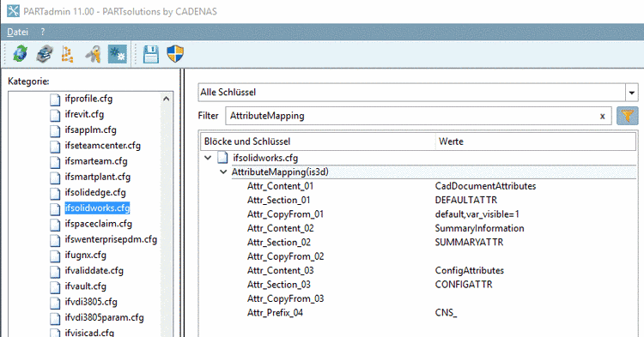Select the Attr_Content_03 key

pos(280,271)
